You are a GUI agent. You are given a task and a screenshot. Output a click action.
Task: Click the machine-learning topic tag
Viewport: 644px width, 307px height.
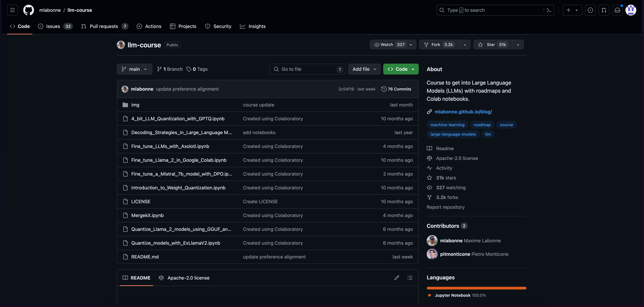tap(447, 125)
